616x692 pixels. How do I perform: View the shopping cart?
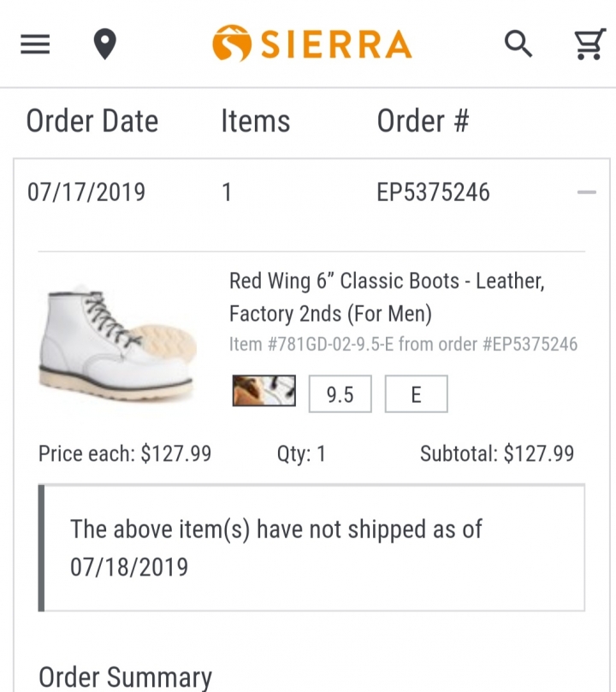(590, 44)
